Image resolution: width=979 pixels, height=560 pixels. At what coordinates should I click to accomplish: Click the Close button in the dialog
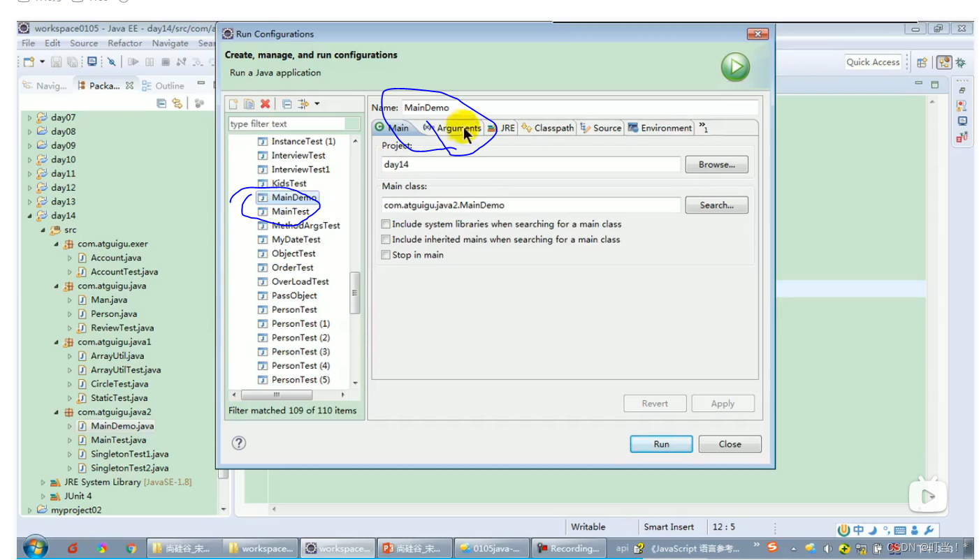click(730, 444)
